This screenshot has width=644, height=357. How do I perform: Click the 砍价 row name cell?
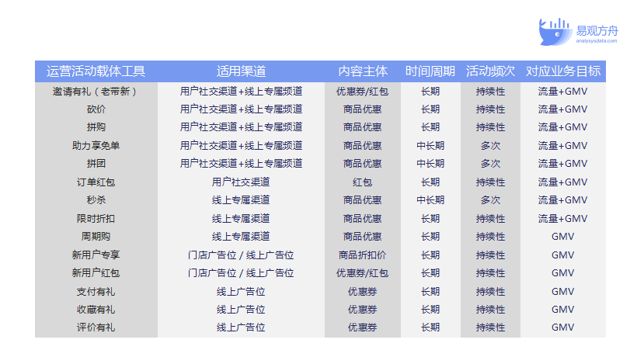(96, 109)
